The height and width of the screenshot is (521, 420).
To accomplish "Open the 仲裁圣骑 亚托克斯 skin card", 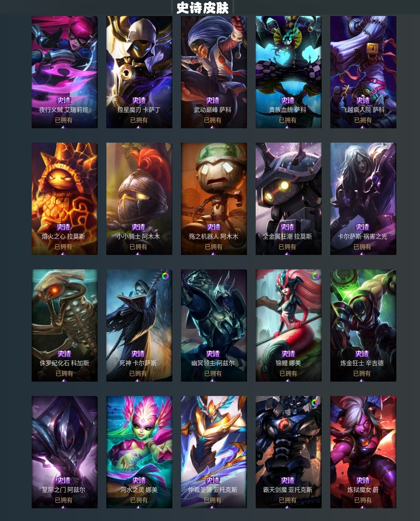I will (214, 452).
